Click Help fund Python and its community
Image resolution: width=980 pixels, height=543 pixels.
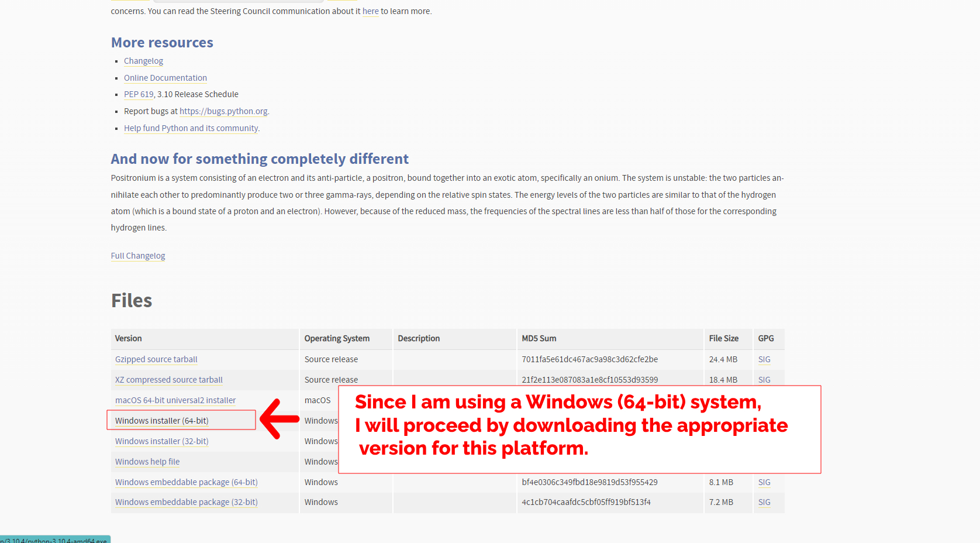point(191,128)
